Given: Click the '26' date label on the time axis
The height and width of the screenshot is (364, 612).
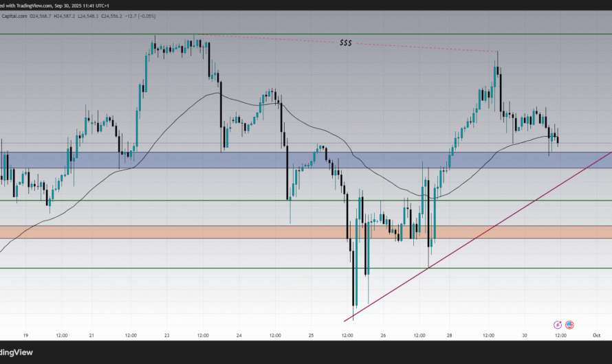Looking at the screenshot, I should tap(383, 335).
